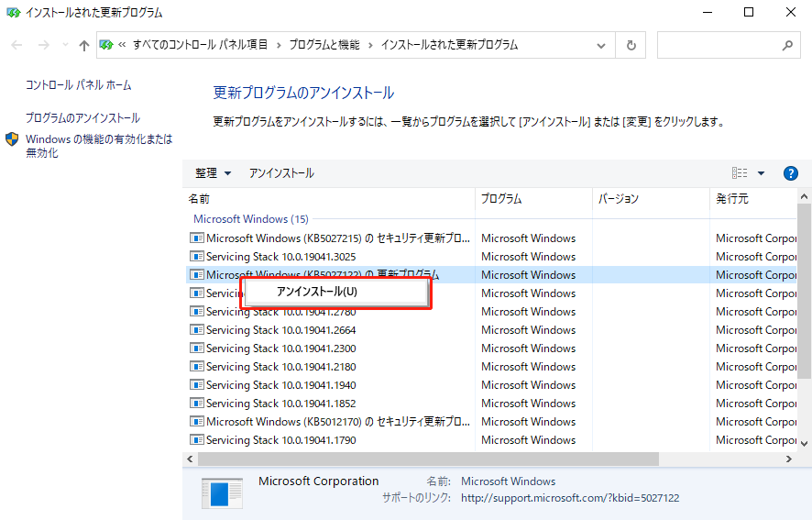Click インストールされた更新プログラム breadcrumb
The height and width of the screenshot is (520, 812).
pos(449,45)
